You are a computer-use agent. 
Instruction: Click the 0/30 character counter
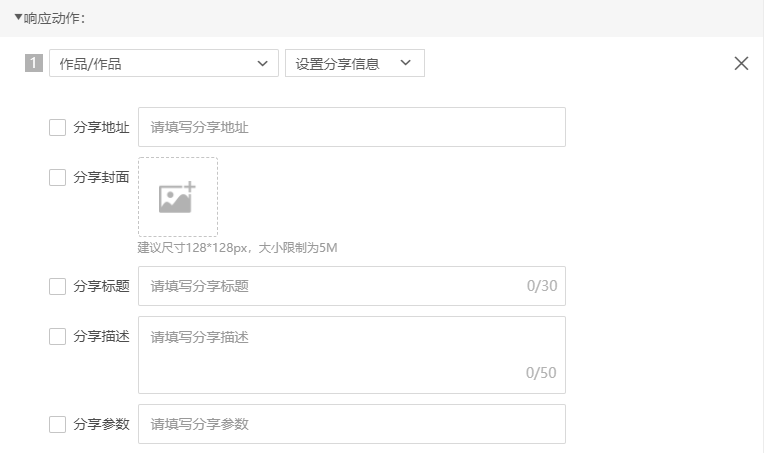coord(542,286)
